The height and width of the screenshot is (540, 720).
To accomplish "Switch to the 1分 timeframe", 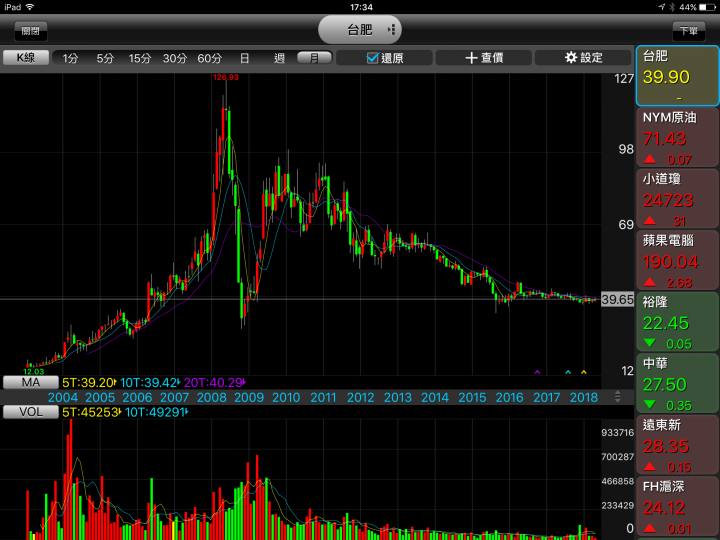I will [x=70, y=58].
